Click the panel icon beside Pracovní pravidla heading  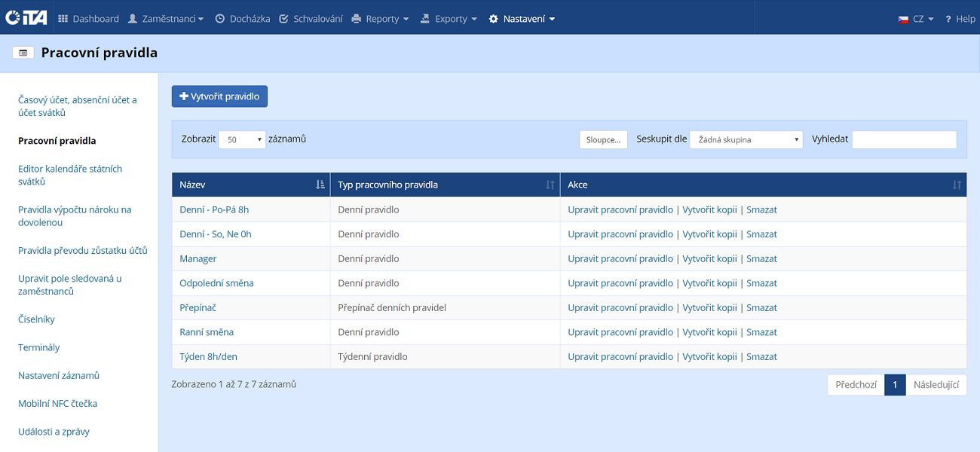tap(23, 53)
